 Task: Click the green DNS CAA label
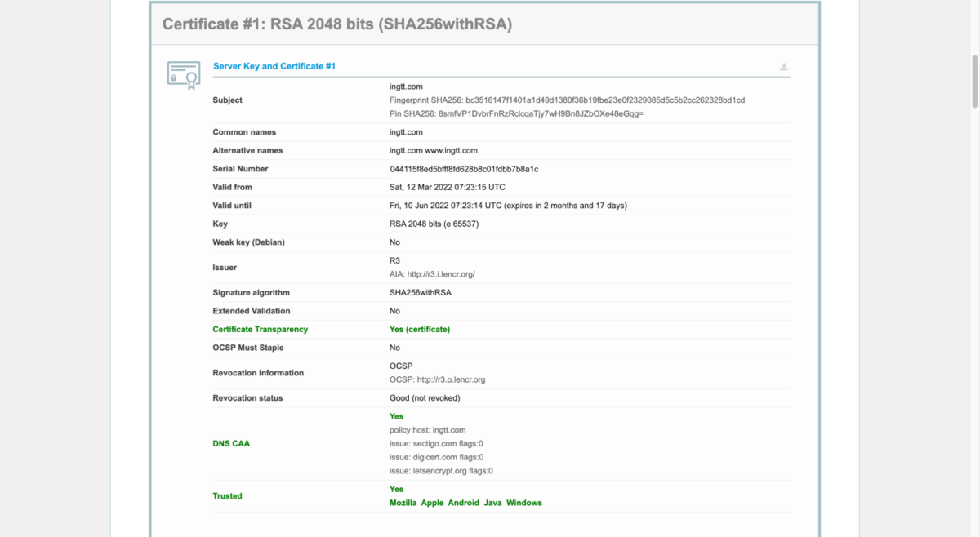(231, 444)
